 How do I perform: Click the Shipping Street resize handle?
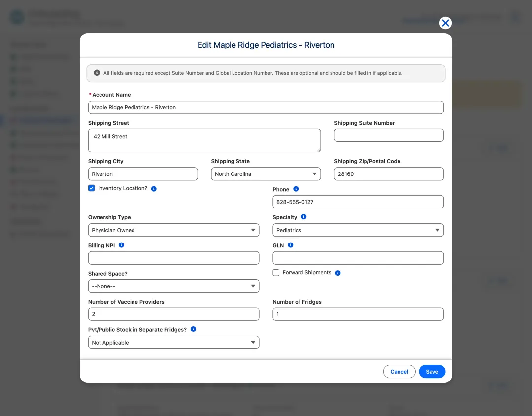click(318, 150)
